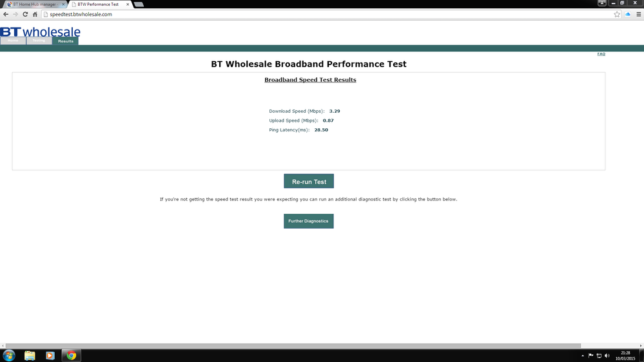The width and height of the screenshot is (644, 362).
Task: Select the Results navigation tab
Action: click(65, 41)
